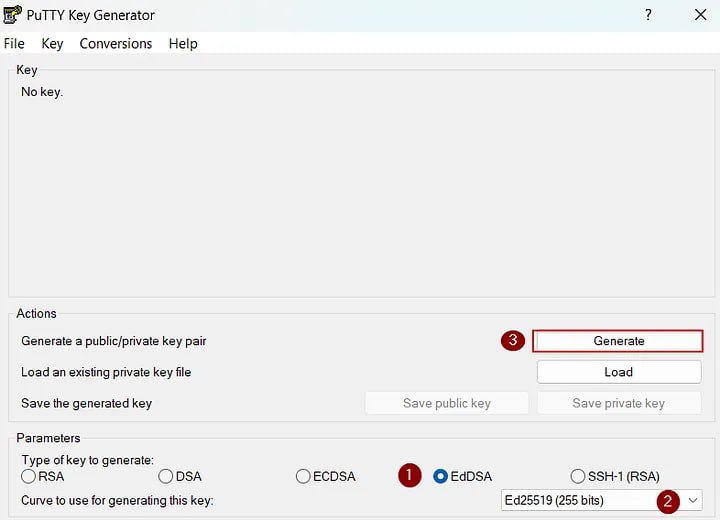
Task: Open the Ed25519 (255 bits) curve dropdown
Action: [602, 500]
